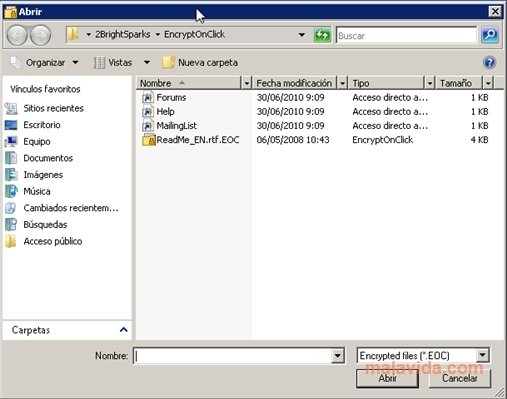The image size is (507, 399).
Task: Click the Acceso público folder icon
Action: 11,241
